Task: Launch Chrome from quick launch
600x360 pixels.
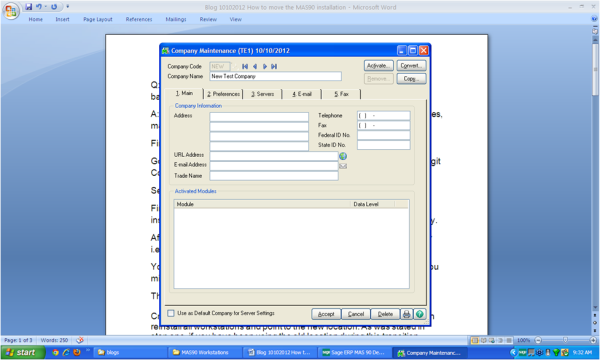Action: click(55, 352)
